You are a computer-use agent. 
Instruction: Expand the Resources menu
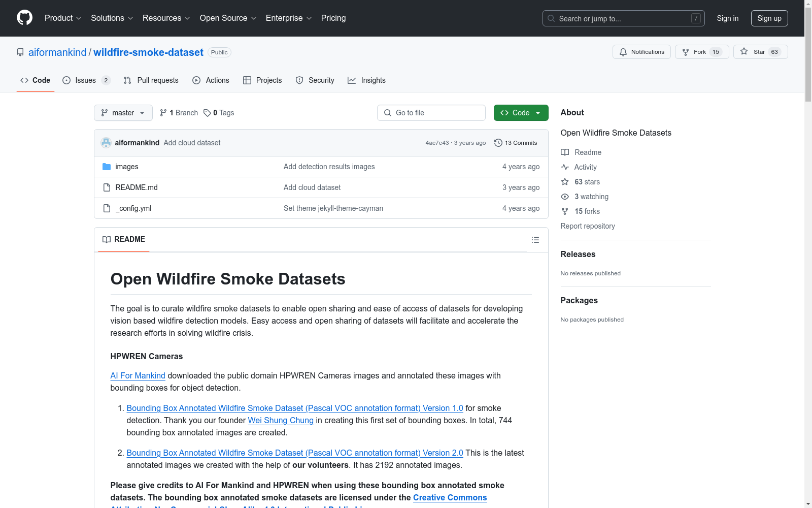coord(166,18)
